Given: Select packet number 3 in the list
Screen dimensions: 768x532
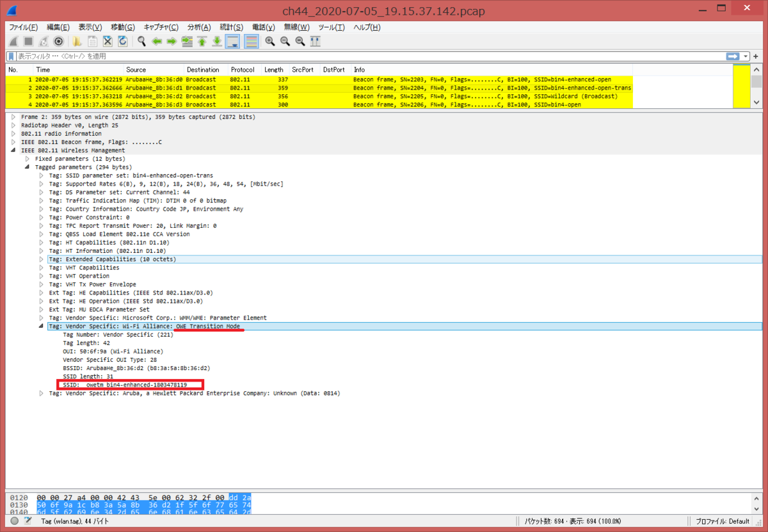Looking at the screenshot, I should pyautogui.click(x=192, y=96).
